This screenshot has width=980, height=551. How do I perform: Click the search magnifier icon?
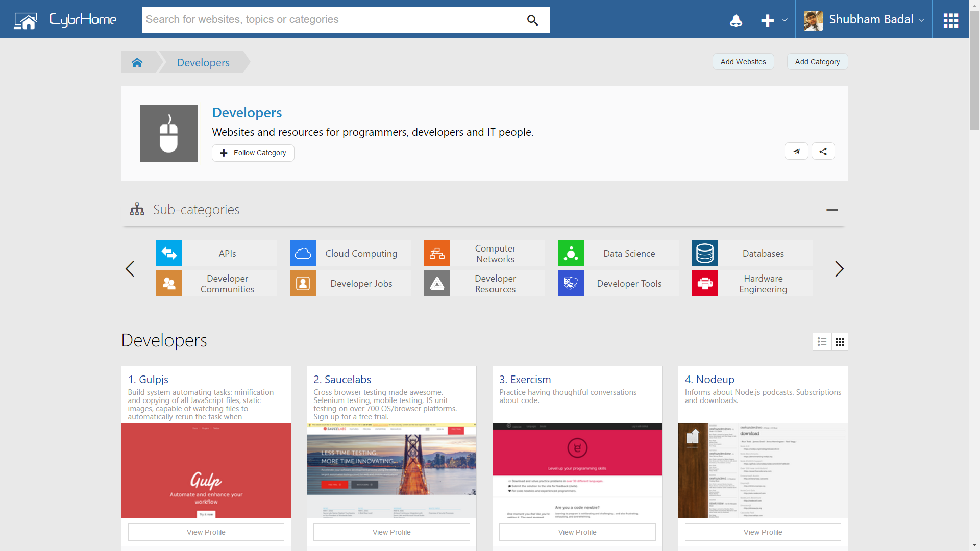point(532,20)
